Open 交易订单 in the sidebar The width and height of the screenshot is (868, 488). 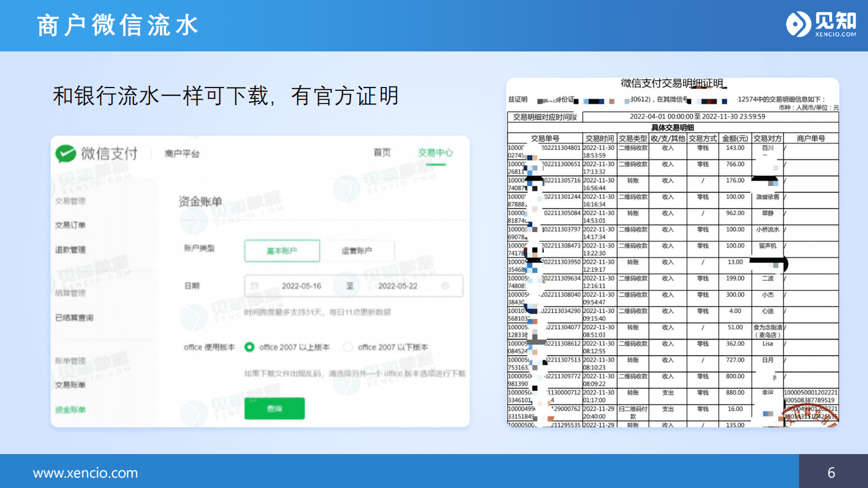70,225
